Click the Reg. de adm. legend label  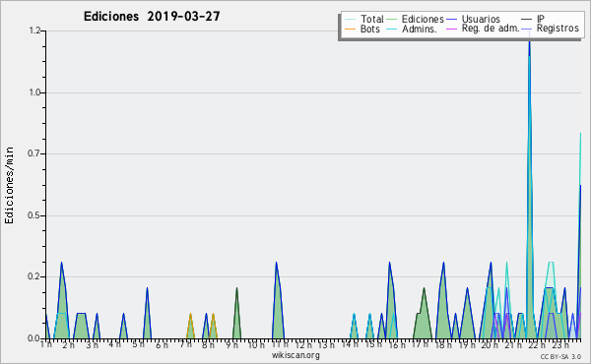point(491,29)
